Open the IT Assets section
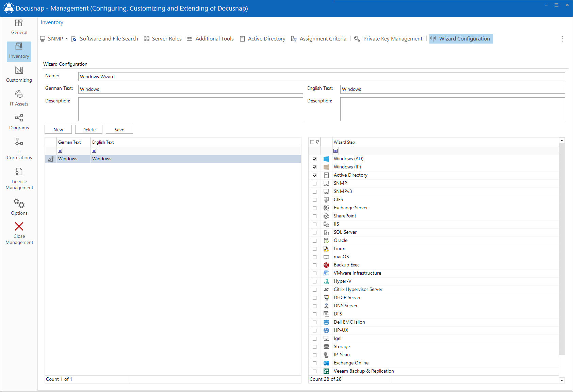The height and width of the screenshot is (392, 573). point(19,98)
